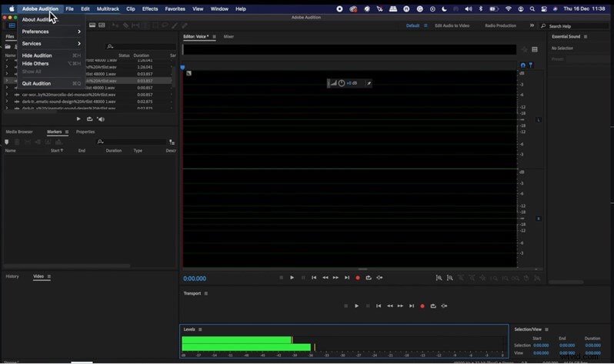Adjust the HUD volume knob

(x=342, y=83)
